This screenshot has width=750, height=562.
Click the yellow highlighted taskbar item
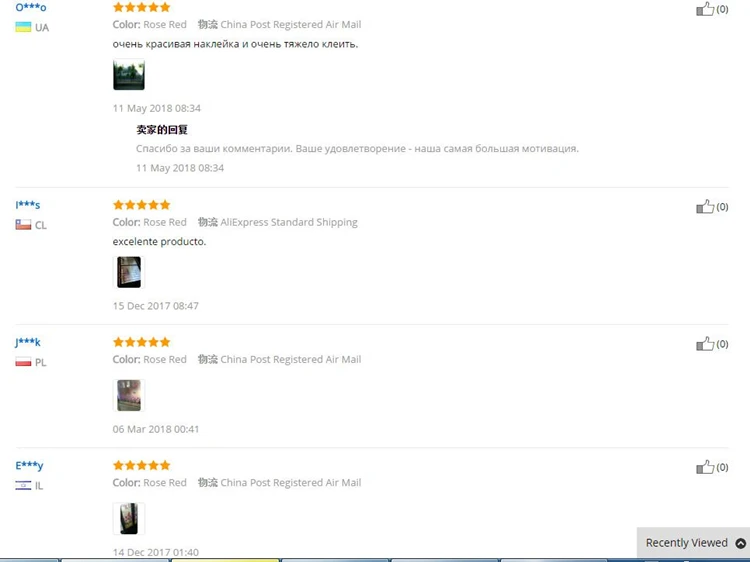coord(225,560)
